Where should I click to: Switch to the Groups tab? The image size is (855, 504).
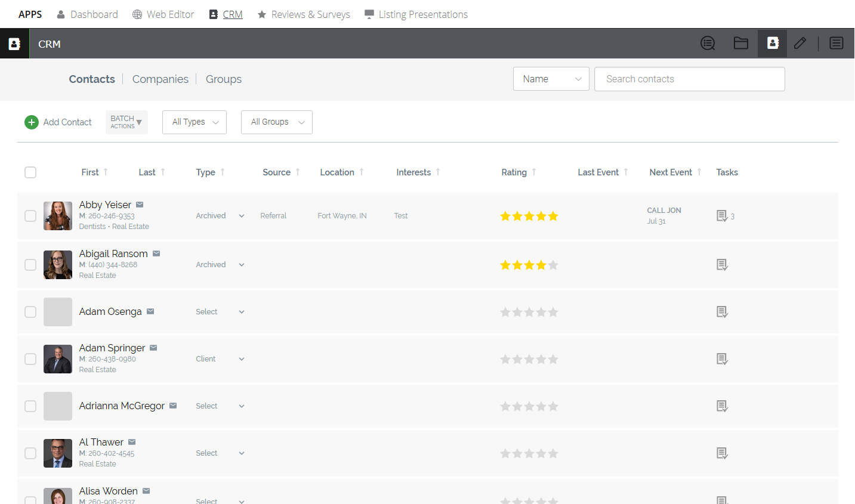(224, 79)
